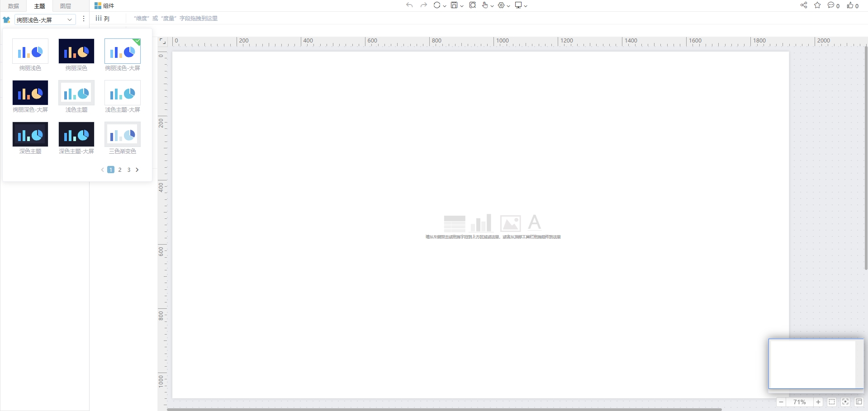Click the minimap navigator preview
The image size is (868, 411).
click(x=816, y=364)
